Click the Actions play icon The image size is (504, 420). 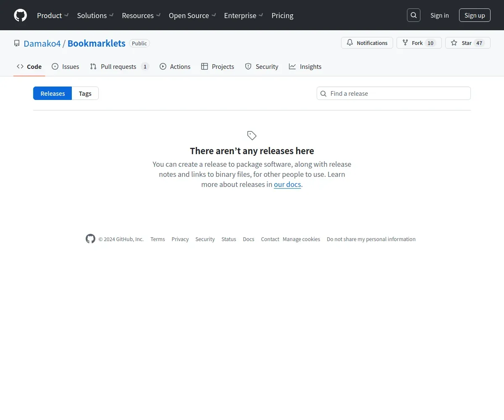click(x=163, y=66)
